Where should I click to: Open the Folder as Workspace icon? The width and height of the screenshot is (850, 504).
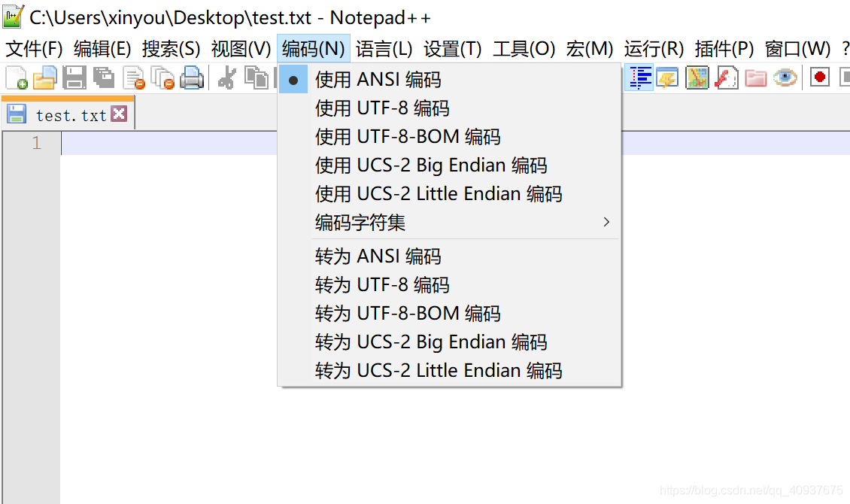pos(755,77)
